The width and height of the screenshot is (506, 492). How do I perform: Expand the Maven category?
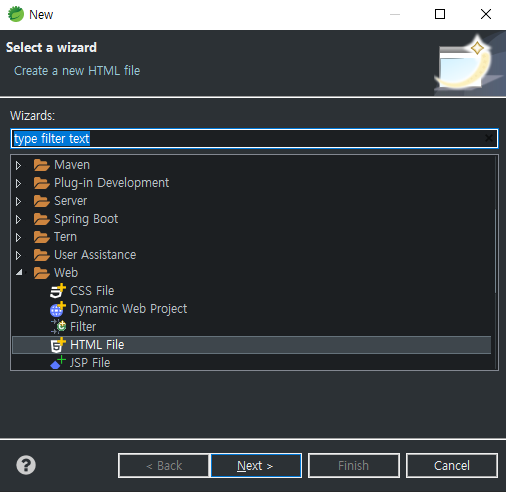[x=18, y=165]
